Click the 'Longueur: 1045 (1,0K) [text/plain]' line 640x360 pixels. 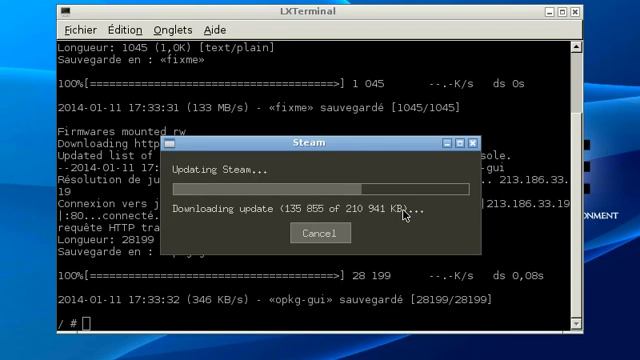coord(166,48)
